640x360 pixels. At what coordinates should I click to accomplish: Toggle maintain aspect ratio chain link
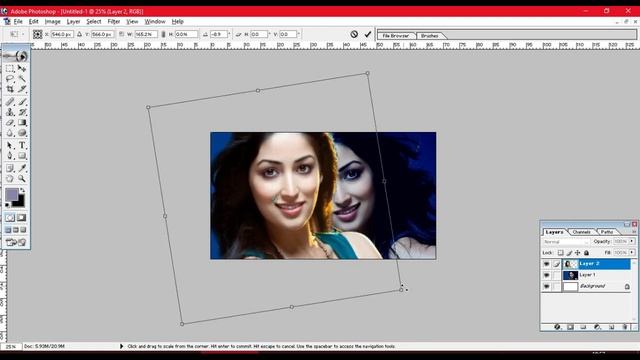coord(163,34)
